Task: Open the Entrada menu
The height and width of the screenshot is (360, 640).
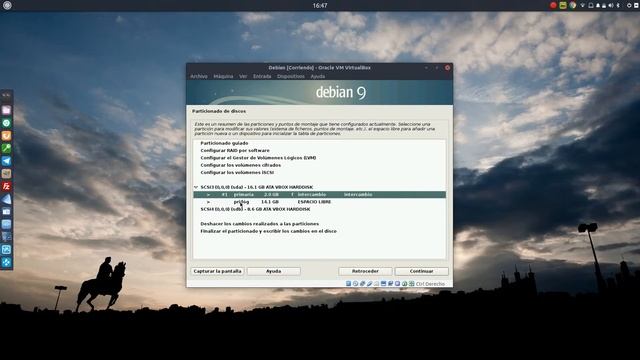Action: pos(262,76)
